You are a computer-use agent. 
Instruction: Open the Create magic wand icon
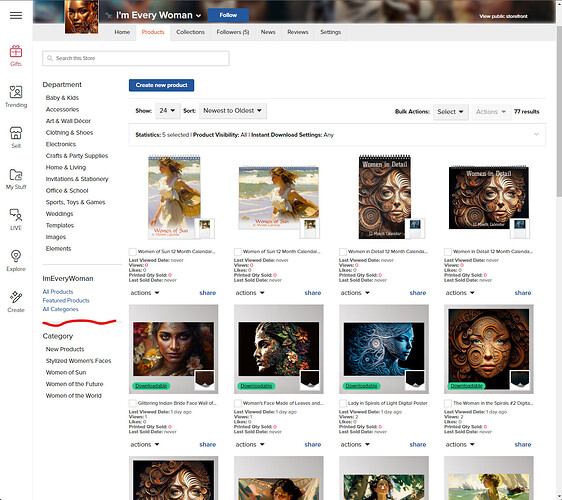(x=16, y=297)
